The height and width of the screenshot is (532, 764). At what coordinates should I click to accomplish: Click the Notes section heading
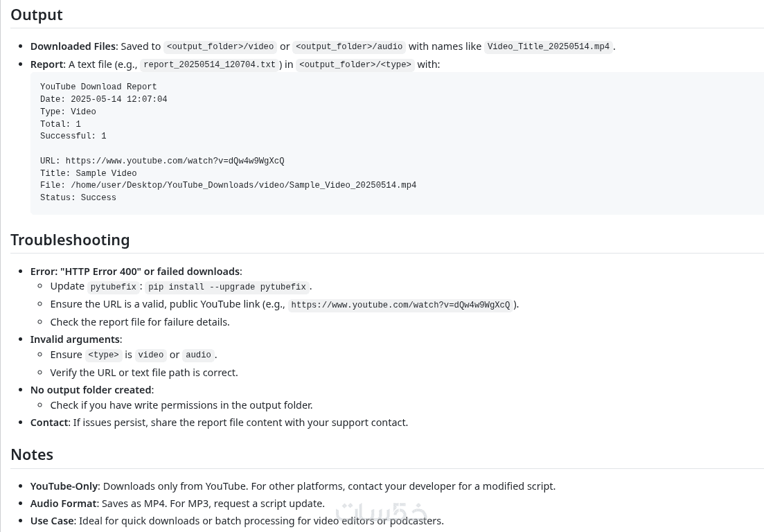[32, 454]
